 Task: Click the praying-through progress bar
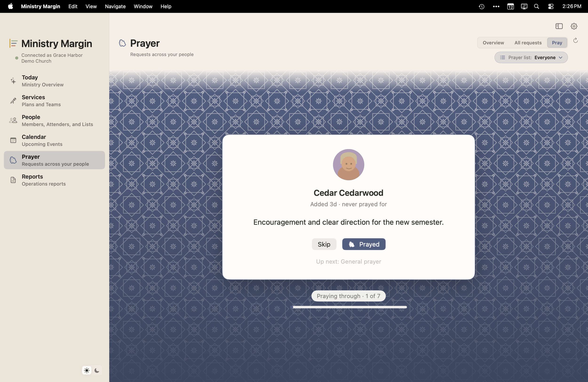point(349,307)
